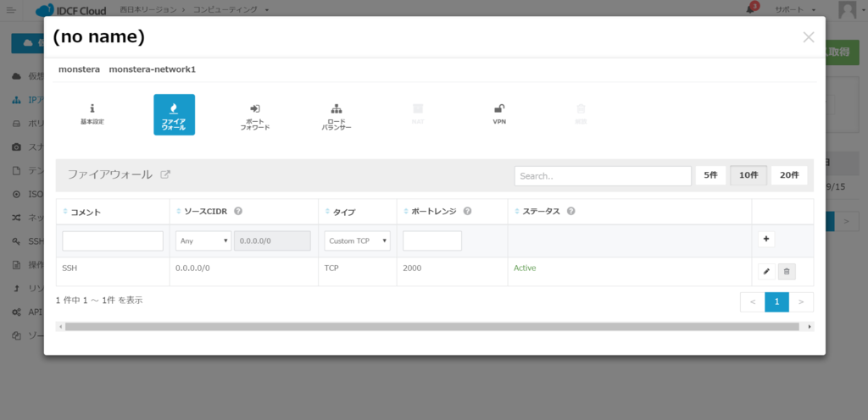The image size is (868, 420).
Task: Click the スナップショット camera sidebar icon
Action: click(17, 147)
